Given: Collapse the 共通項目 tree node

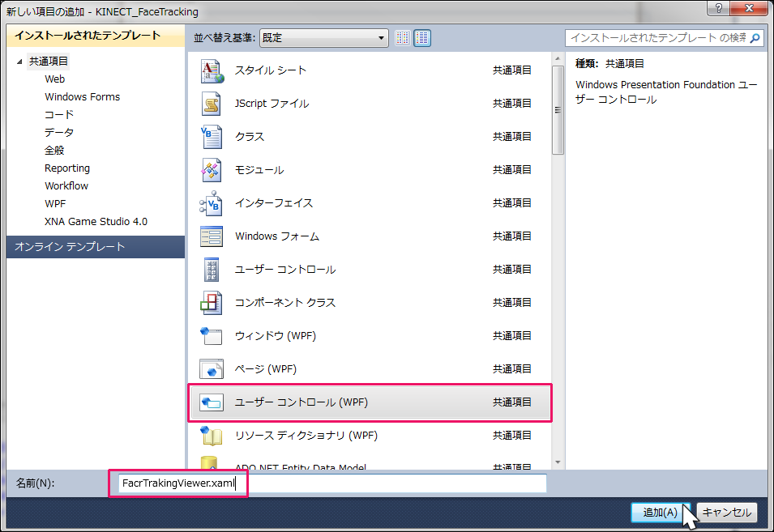Looking at the screenshot, I should tap(19, 62).
